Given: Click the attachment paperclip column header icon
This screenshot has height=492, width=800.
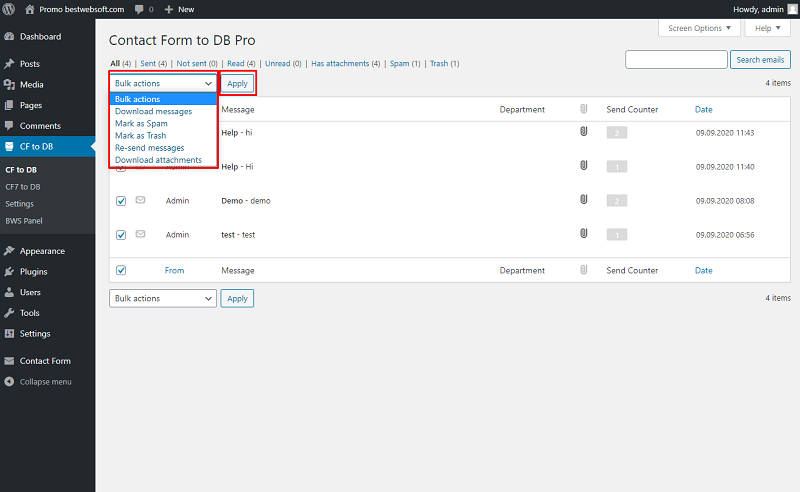Looking at the screenshot, I should click(x=584, y=109).
